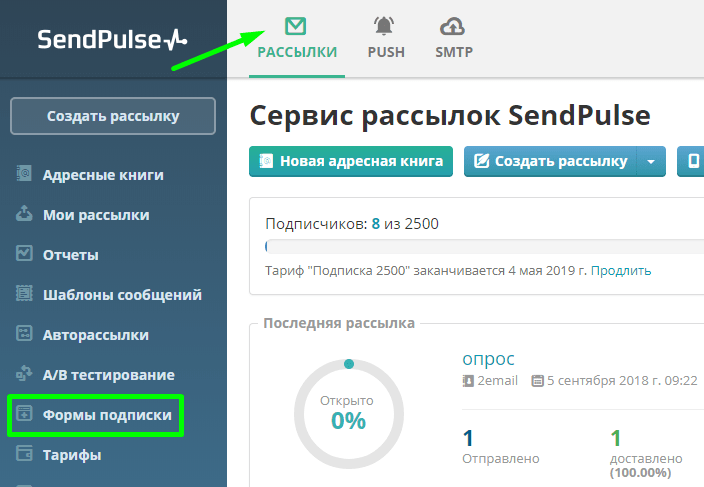This screenshot has height=487, width=704.
Task: Click the phone icon button
Action: point(691,161)
